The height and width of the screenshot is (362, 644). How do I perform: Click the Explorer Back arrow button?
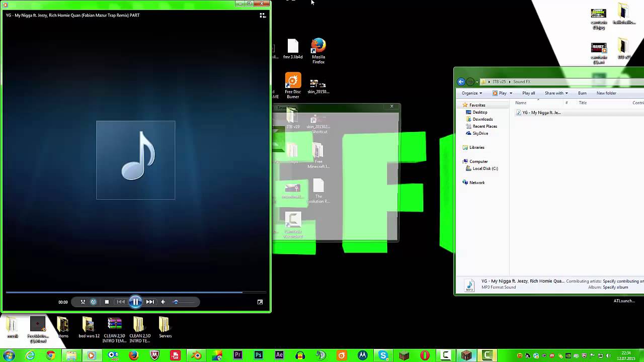tap(461, 81)
